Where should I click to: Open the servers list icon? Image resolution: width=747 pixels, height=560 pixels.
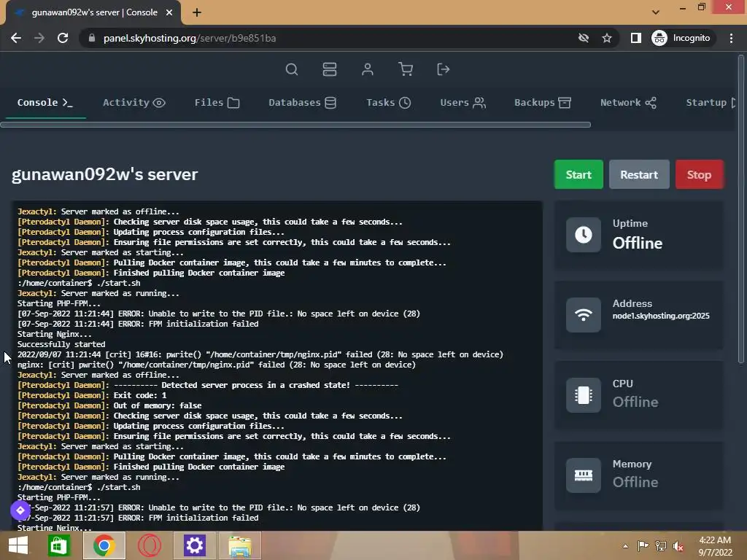coord(330,69)
